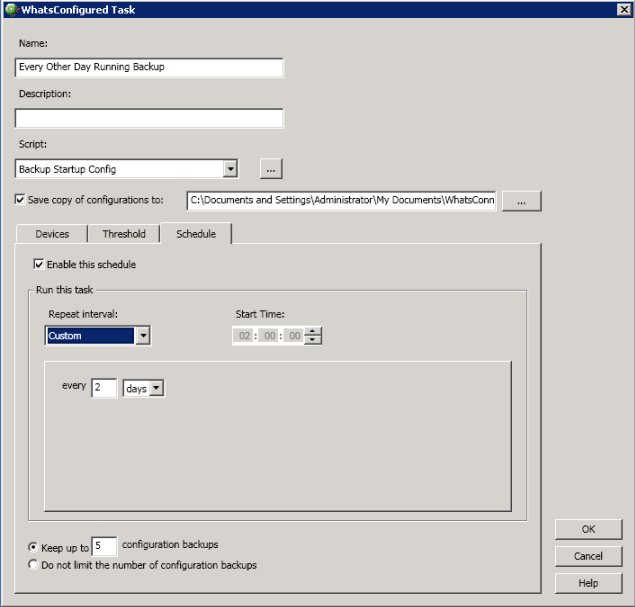Decrease Start Time with down arrow
This screenshot has width=635, height=607.
tap(312, 340)
